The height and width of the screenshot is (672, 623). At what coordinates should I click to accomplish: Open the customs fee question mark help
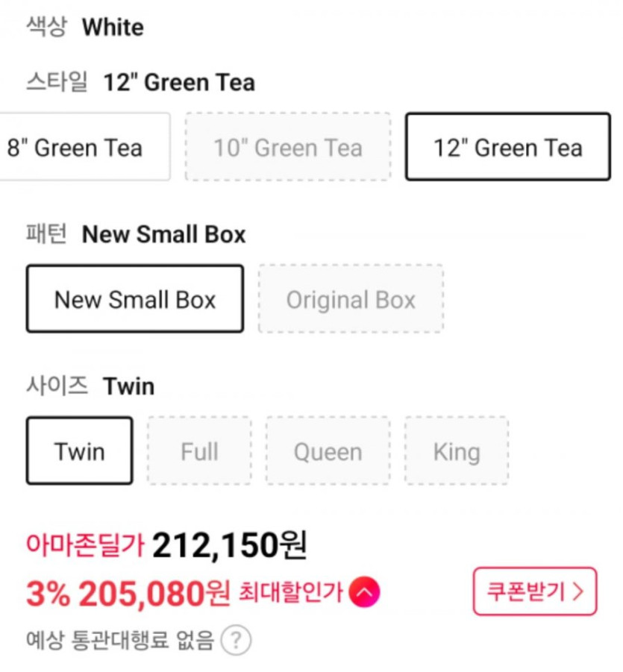click(236, 640)
